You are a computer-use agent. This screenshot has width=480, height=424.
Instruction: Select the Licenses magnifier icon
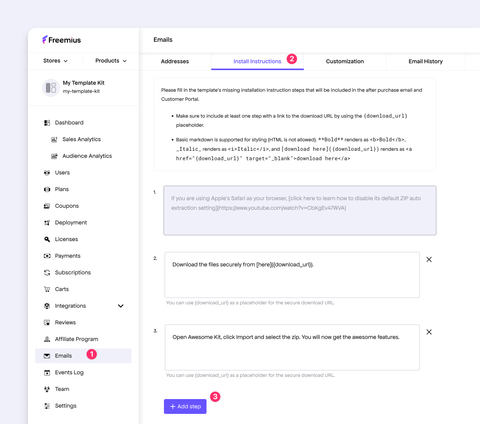point(47,239)
